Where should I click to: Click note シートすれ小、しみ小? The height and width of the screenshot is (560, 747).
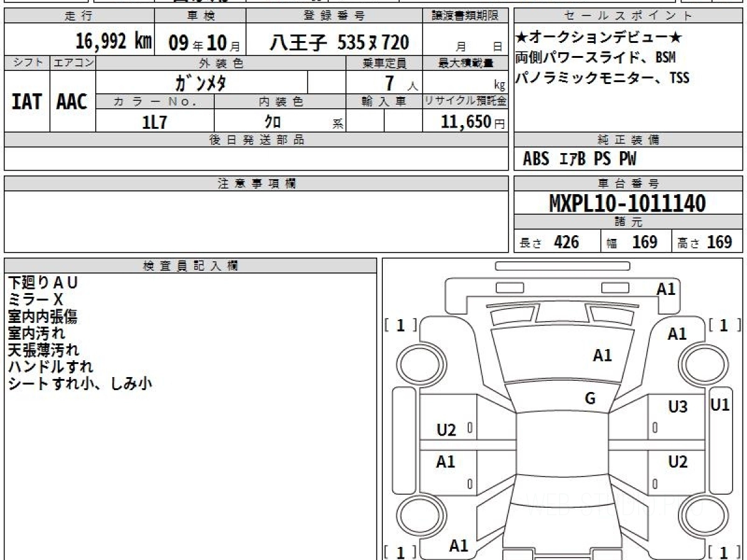pos(80,384)
